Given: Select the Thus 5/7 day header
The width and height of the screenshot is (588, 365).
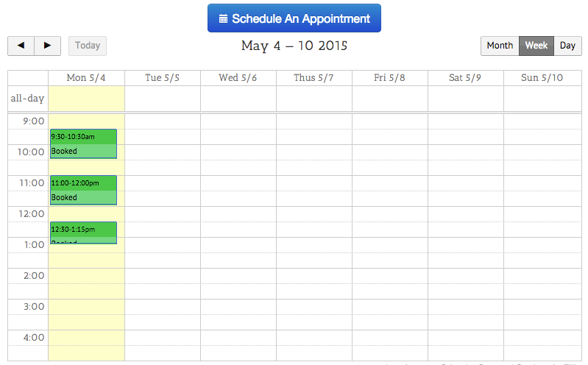Looking at the screenshot, I should coord(314,78).
